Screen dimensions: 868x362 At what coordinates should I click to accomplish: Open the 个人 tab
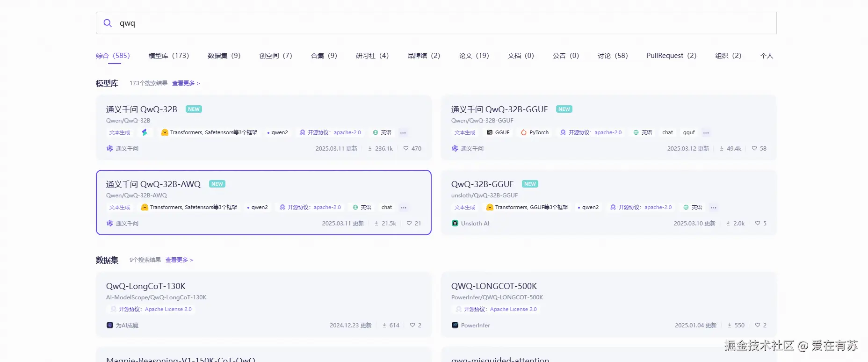tap(767, 56)
